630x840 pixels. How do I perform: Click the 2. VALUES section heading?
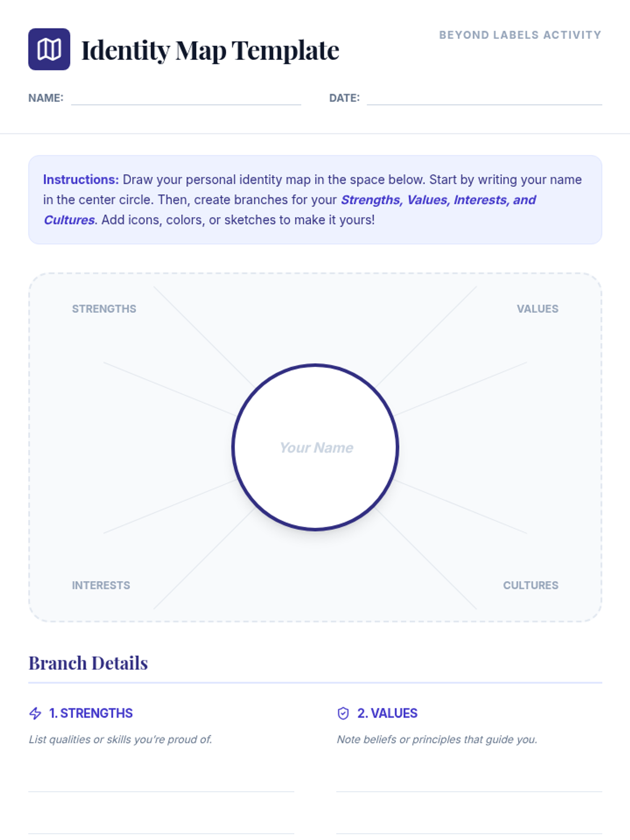pyautogui.click(x=387, y=713)
